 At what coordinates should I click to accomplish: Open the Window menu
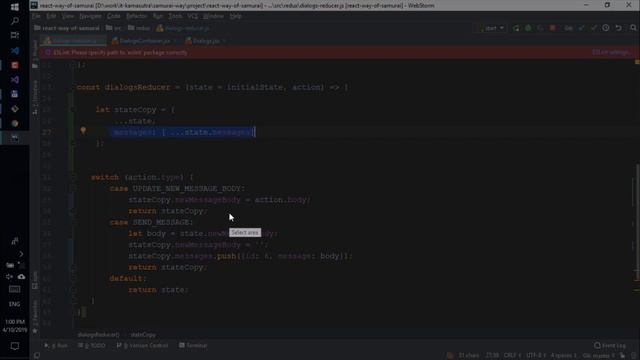213,16
